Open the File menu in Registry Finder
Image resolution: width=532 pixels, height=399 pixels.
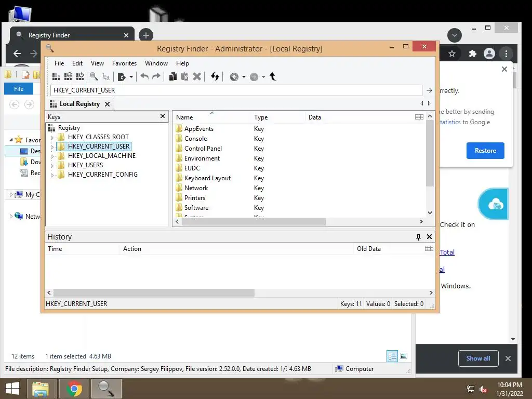click(59, 63)
